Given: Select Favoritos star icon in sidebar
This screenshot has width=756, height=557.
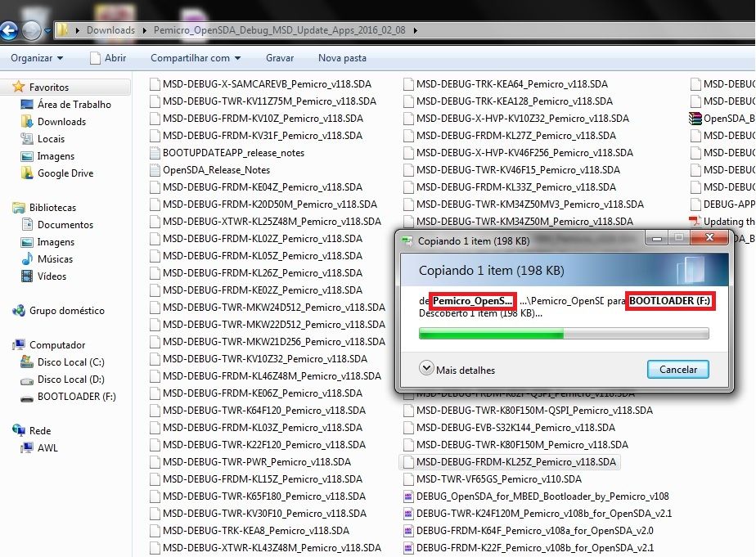Looking at the screenshot, I should [18, 87].
